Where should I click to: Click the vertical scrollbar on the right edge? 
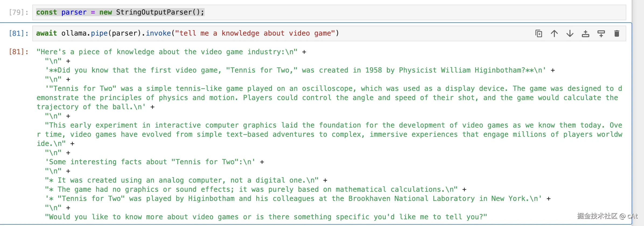(638, 108)
